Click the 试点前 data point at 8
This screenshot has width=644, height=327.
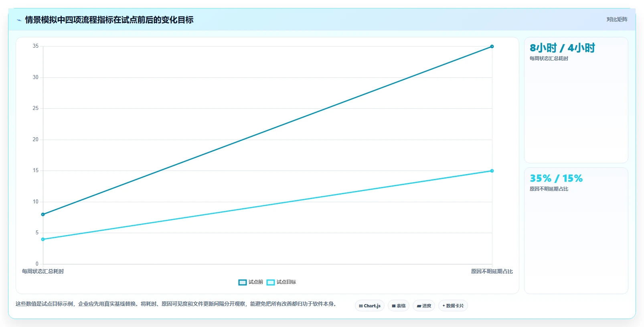point(43,214)
